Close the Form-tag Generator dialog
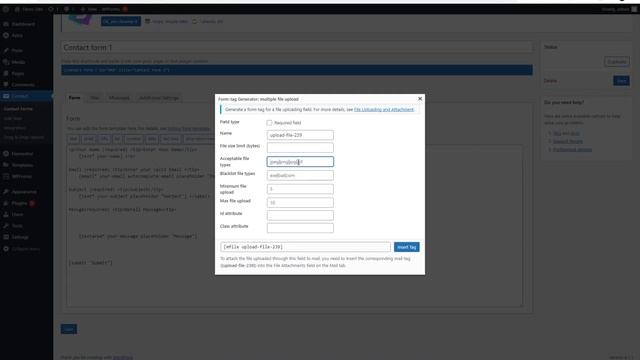The height and width of the screenshot is (360, 640). [x=420, y=99]
